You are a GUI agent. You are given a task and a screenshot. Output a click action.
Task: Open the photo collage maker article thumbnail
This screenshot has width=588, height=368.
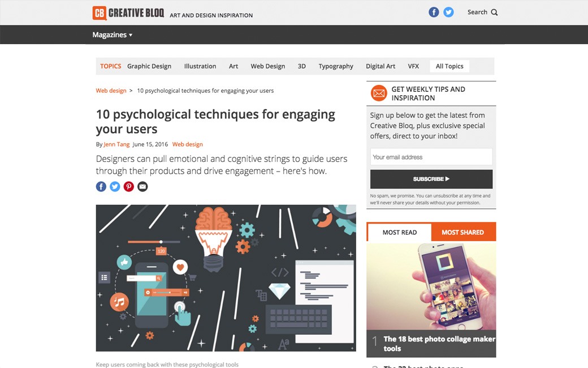click(x=431, y=286)
